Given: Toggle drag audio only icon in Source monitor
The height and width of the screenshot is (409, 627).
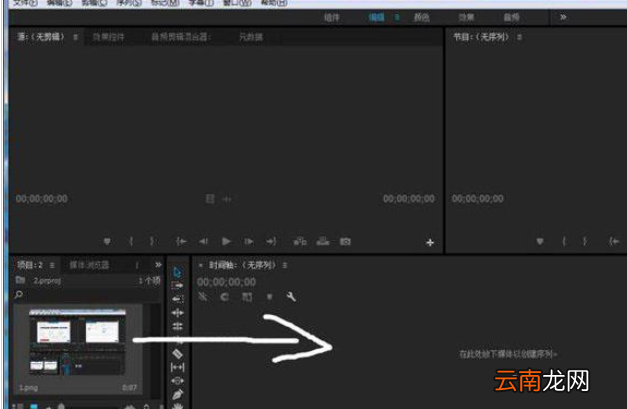Looking at the screenshot, I should point(227,199).
